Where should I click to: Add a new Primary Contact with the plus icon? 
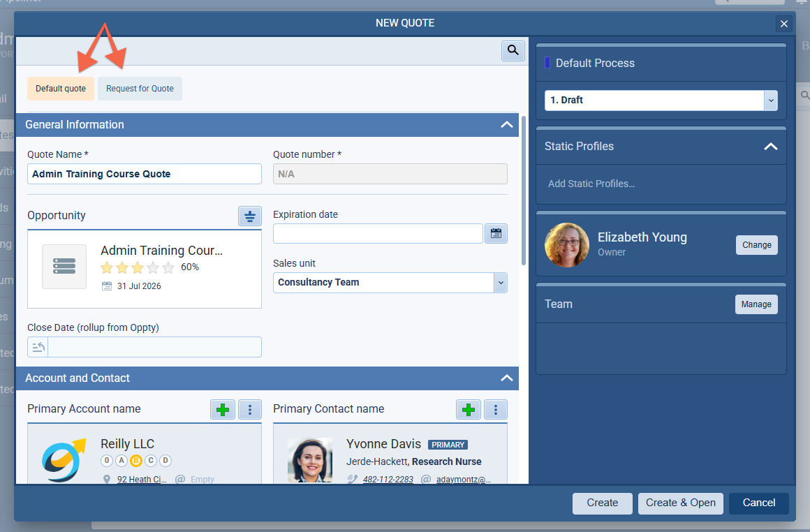(x=468, y=409)
